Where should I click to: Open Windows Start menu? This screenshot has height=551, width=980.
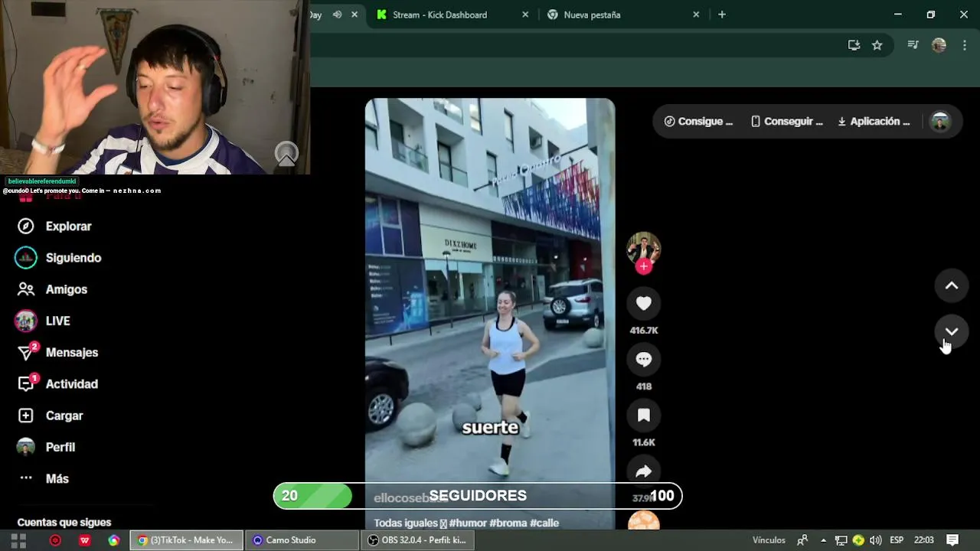click(18, 540)
